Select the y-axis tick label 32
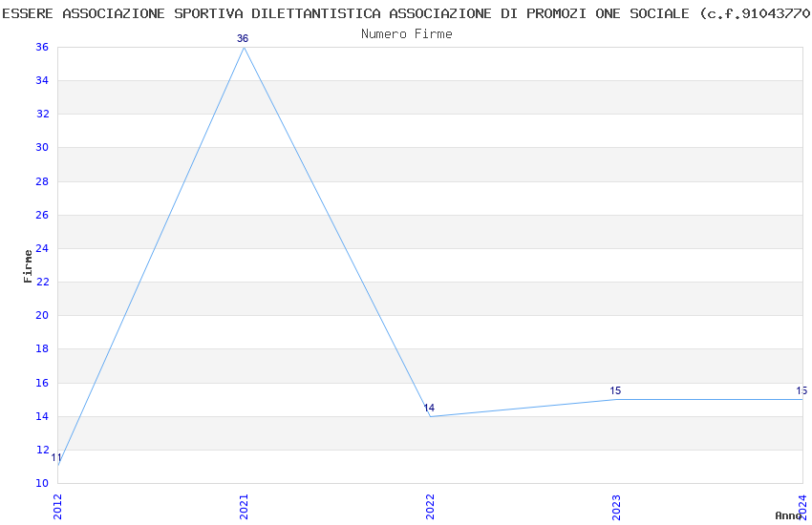This screenshot has width=812, height=525. [42, 114]
